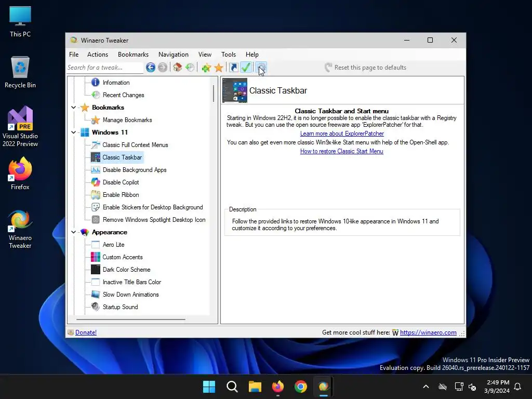The image size is (532, 399).
Task: Open the Help menu
Action: [x=252, y=54]
